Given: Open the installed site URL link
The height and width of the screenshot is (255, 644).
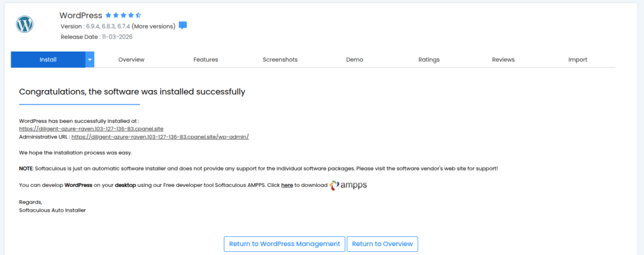Looking at the screenshot, I should coord(91,128).
